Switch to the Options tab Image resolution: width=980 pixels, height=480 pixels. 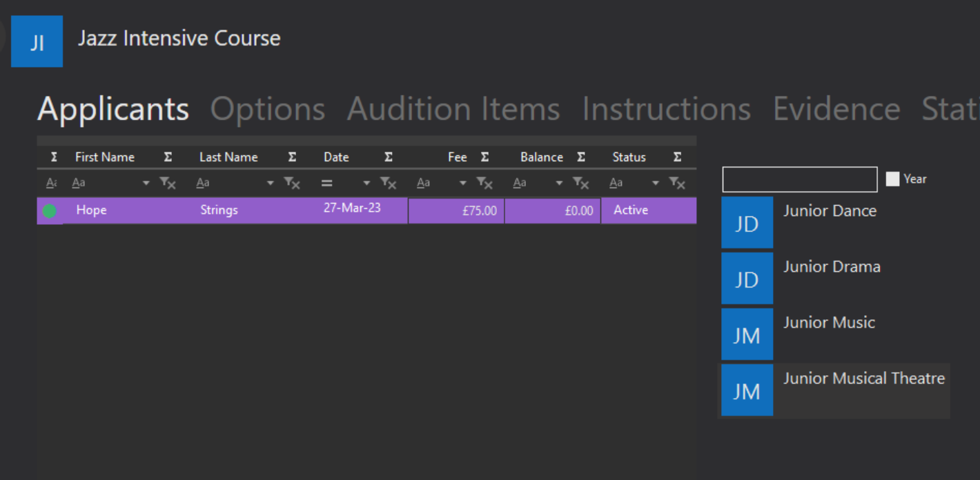268,109
